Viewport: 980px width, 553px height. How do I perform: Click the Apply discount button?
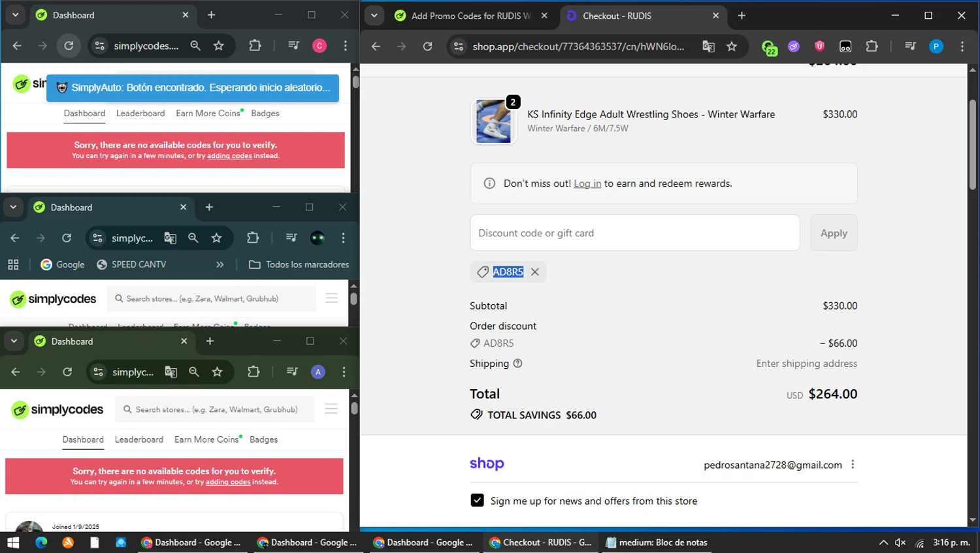pyautogui.click(x=834, y=233)
